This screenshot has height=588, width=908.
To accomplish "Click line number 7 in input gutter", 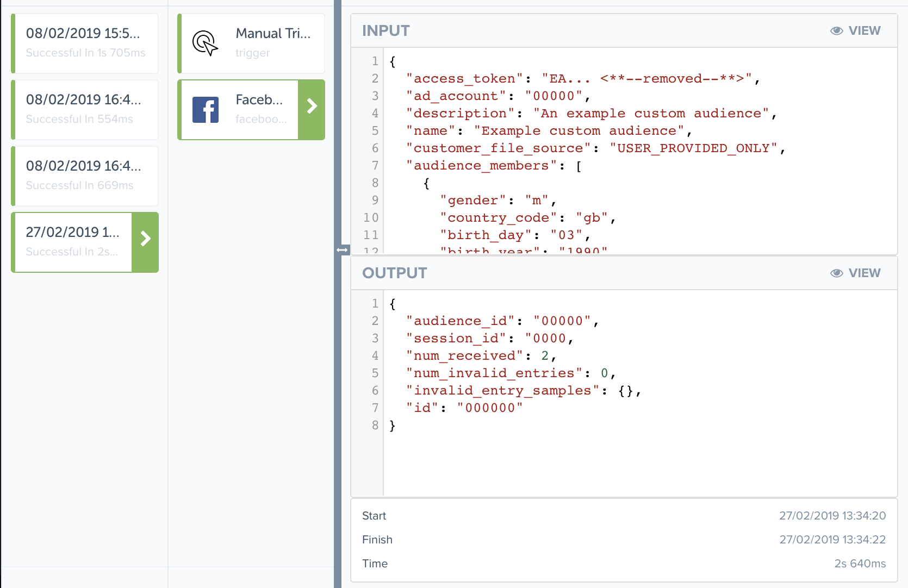I will [x=375, y=165].
